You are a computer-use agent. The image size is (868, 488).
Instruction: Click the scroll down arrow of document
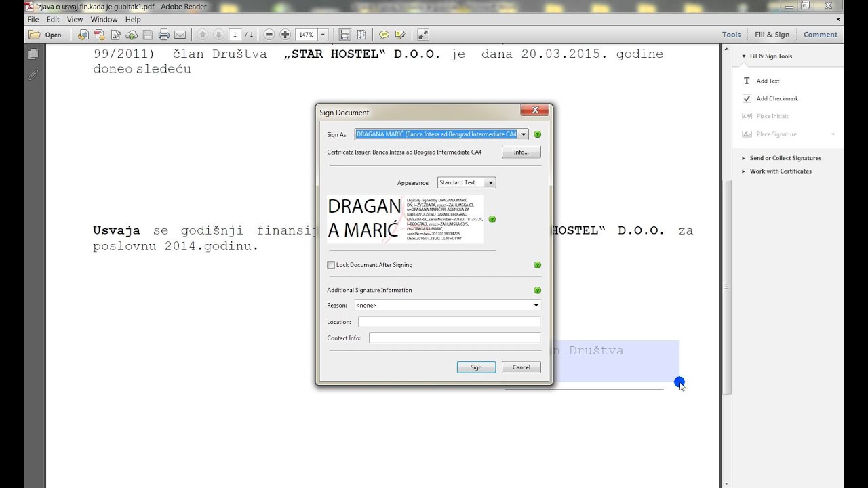726,483
